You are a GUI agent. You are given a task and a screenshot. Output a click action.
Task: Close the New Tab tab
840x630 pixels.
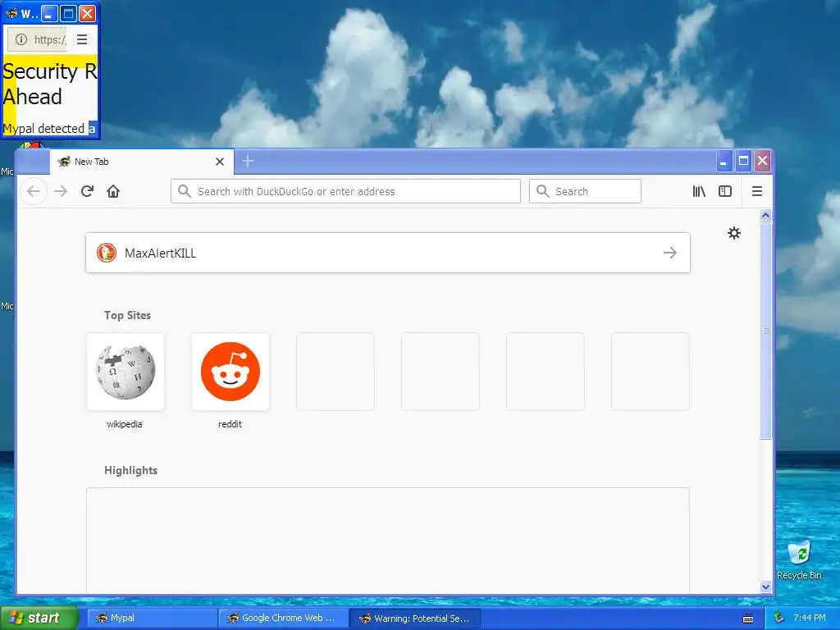coord(220,162)
